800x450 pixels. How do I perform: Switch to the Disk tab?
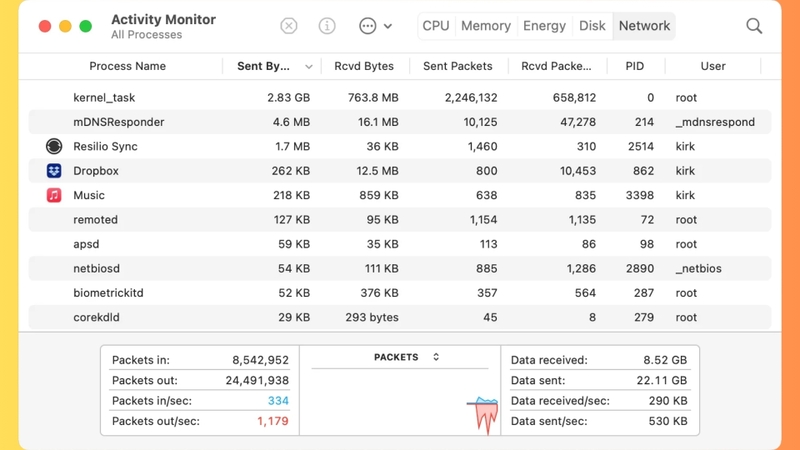point(592,26)
